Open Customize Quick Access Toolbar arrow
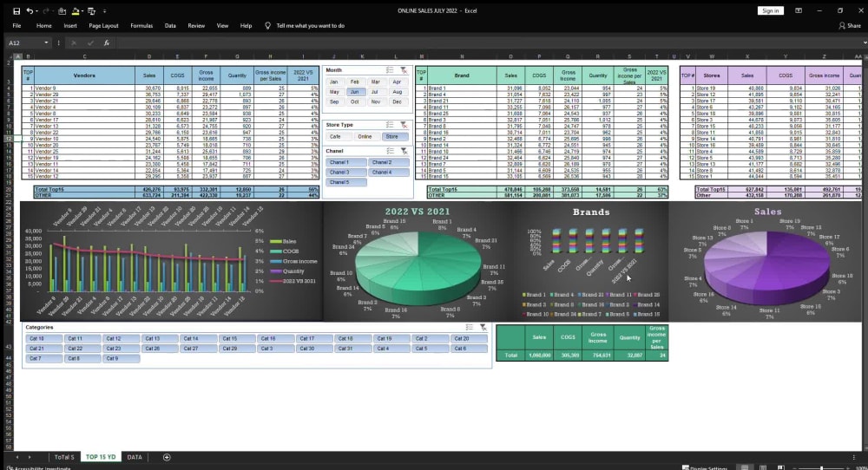This screenshot has height=470, width=868. (x=105, y=11)
